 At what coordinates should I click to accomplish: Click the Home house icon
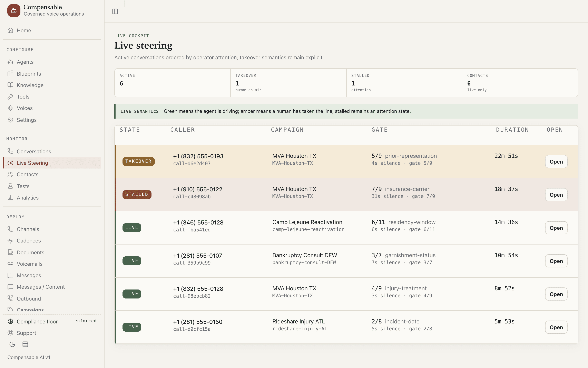(x=10, y=30)
